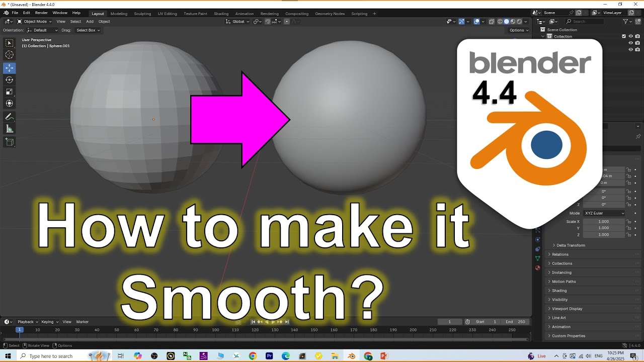This screenshot has width=644, height=362.
Task: Open the viewport Add menu
Action: point(90,22)
